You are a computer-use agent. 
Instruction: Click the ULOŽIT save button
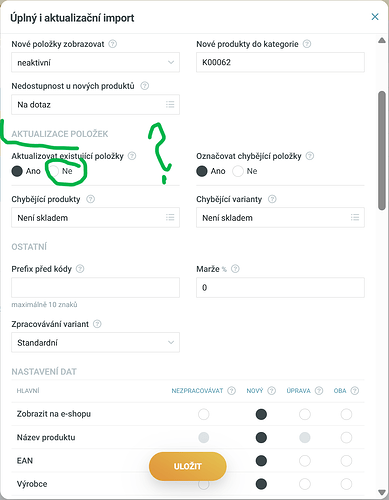click(188, 466)
